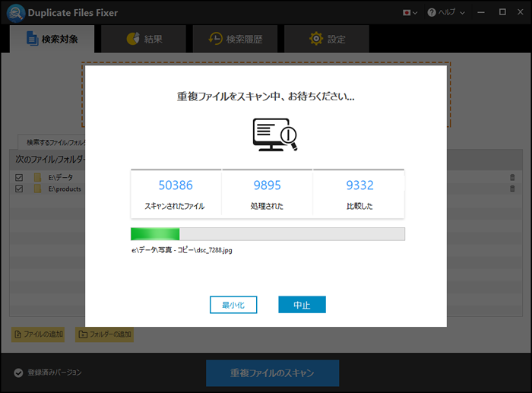Click the スキャンされたファイル label
The width and height of the screenshot is (532, 393).
coord(175,206)
